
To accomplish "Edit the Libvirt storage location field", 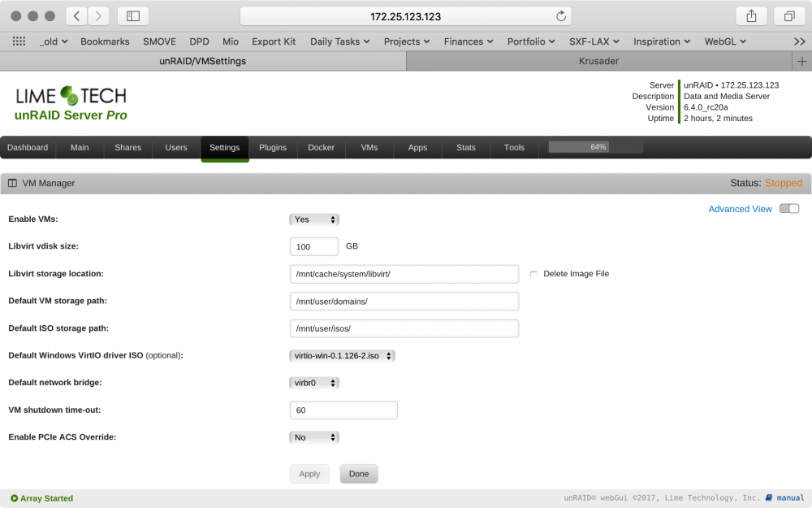I will (404, 274).
